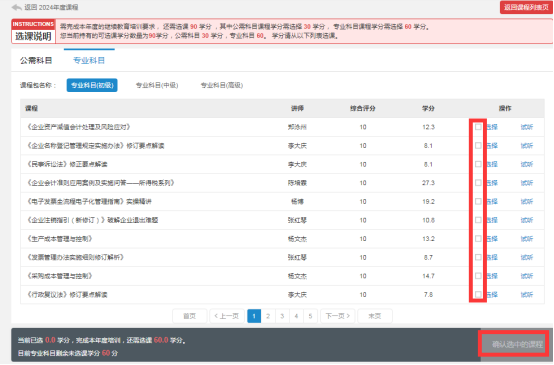Click 选择 link for 《生产成本管理与控制》

point(492,239)
